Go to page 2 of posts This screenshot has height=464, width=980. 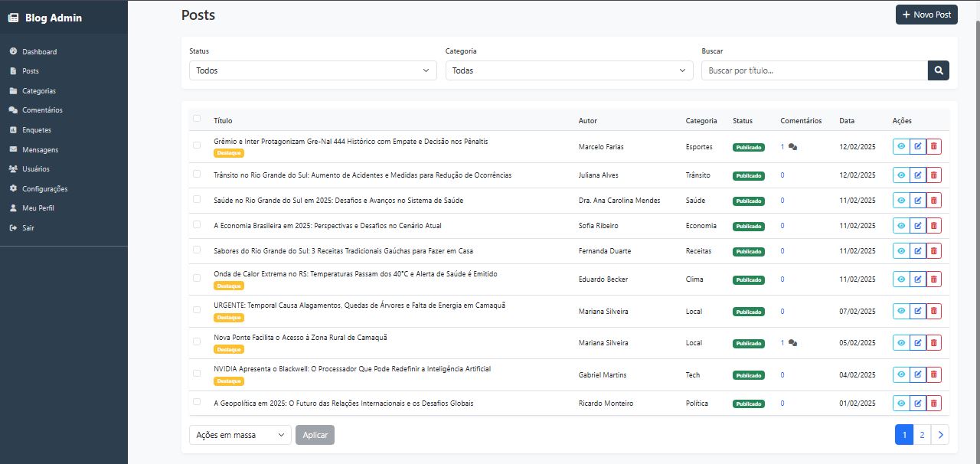pyautogui.click(x=922, y=435)
